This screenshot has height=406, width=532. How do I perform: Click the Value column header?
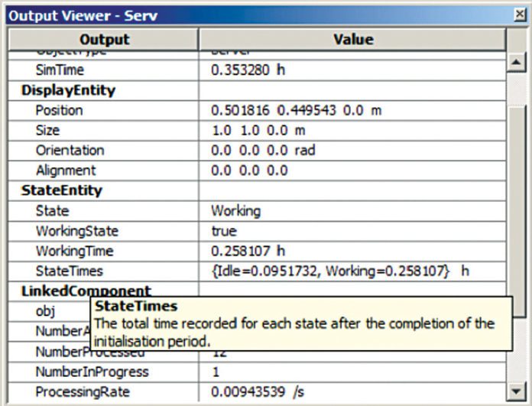click(352, 40)
